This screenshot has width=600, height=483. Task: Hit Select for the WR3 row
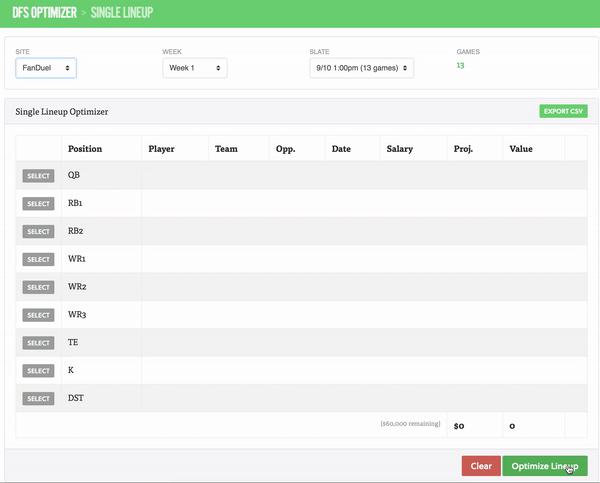pos(38,315)
